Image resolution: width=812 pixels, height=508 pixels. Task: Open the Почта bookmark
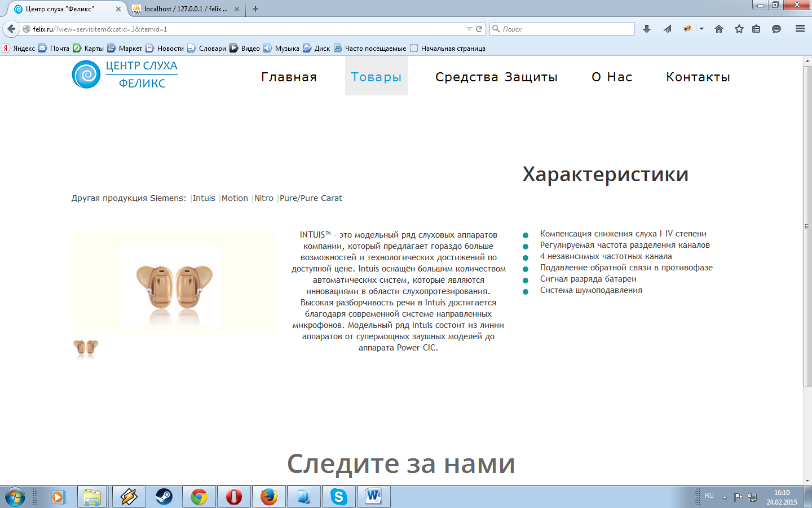point(54,49)
